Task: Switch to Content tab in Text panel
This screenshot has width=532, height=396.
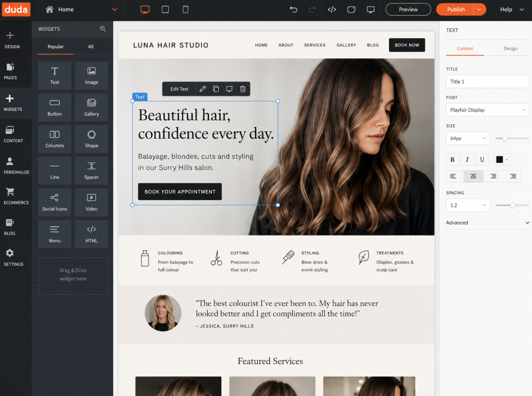Action: pos(465,49)
